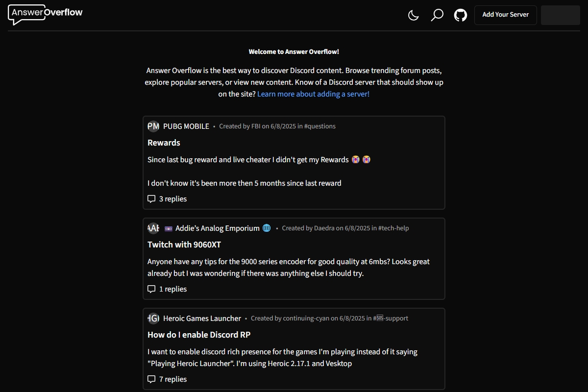Click the Twitch 9060XT post description text
The width and height of the screenshot is (588, 392).
tap(288, 268)
